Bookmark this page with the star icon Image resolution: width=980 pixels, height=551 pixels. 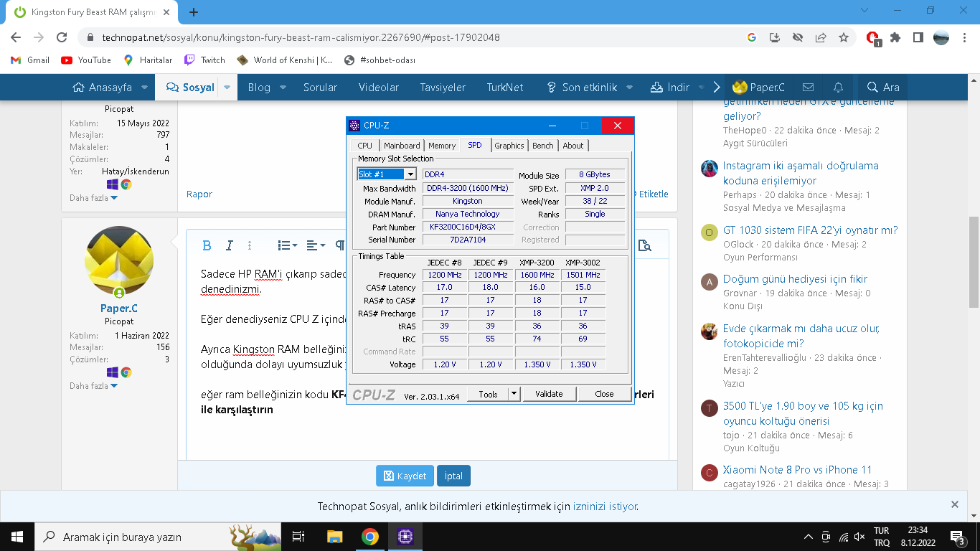pos(844,37)
